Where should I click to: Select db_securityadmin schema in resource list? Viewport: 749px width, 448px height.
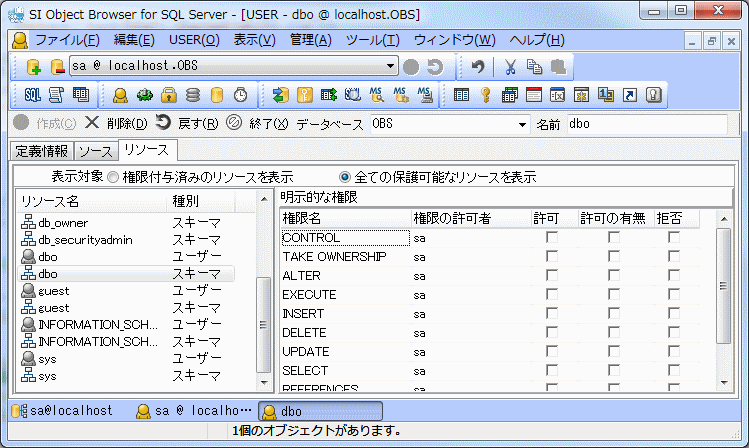pyautogui.click(x=85, y=240)
